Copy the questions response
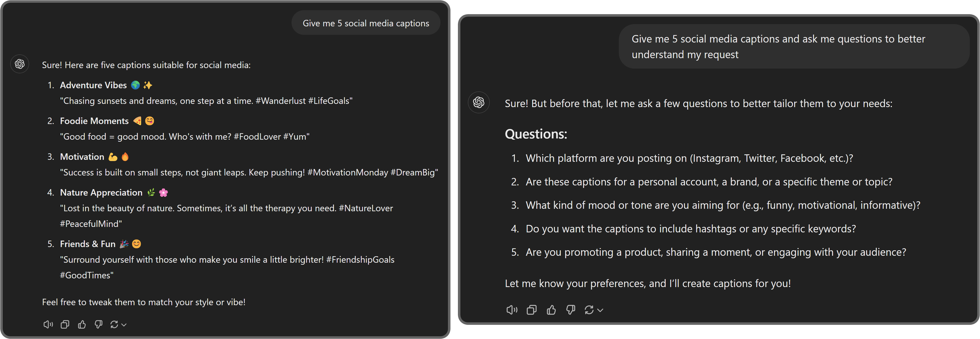The width and height of the screenshot is (980, 339). pyautogui.click(x=532, y=310)
